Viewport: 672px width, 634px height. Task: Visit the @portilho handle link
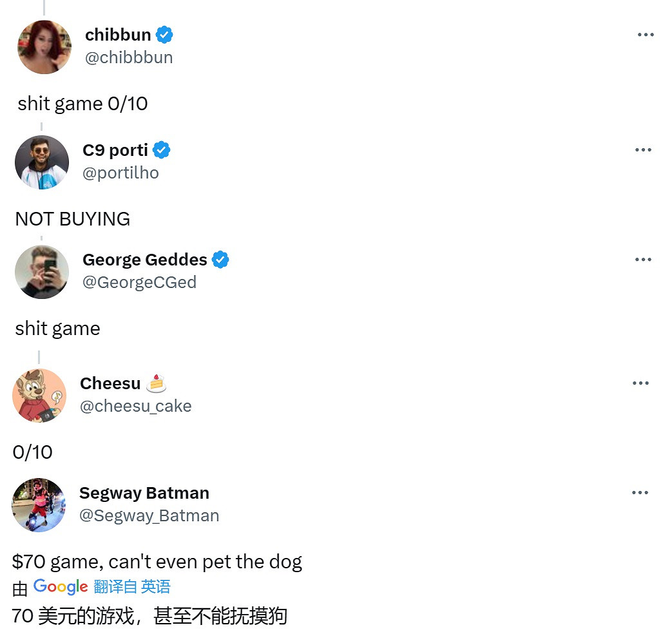(x=120, y=173)
